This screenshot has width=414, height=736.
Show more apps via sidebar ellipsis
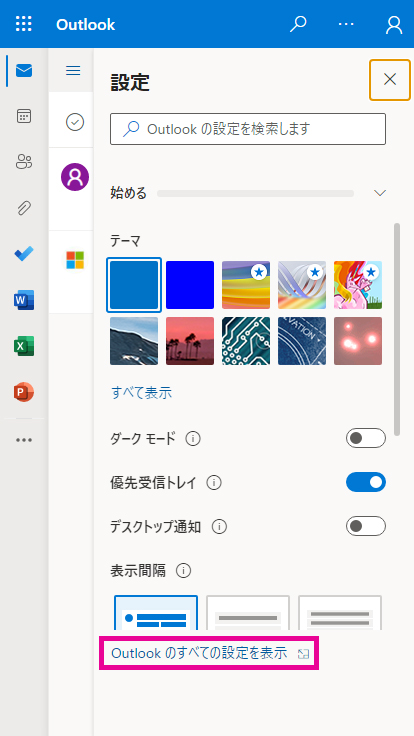23,440
